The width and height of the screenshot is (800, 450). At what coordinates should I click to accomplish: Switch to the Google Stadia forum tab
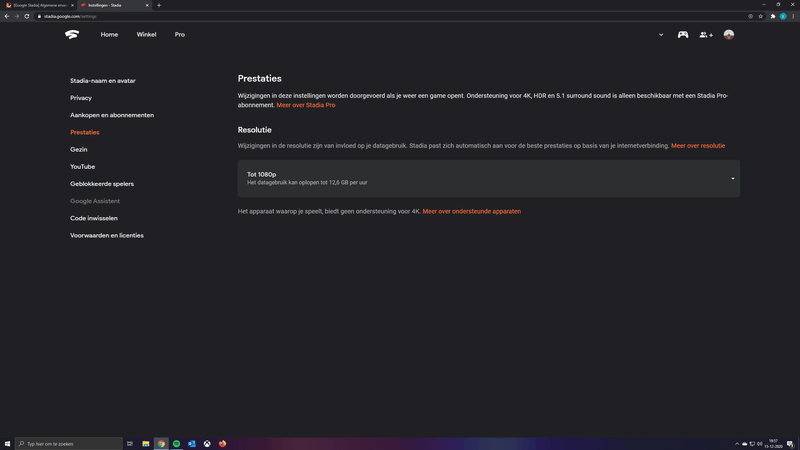coord(40,5)
